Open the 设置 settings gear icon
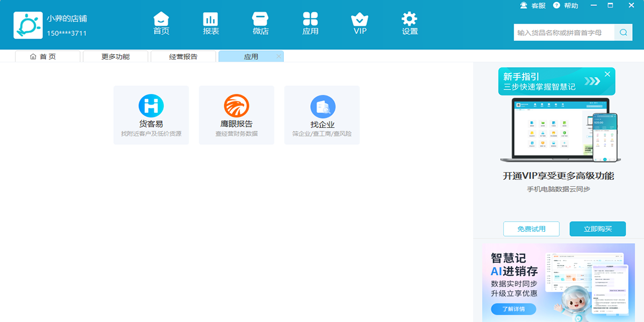The image size is (644, 322). (x=408, y=21)
